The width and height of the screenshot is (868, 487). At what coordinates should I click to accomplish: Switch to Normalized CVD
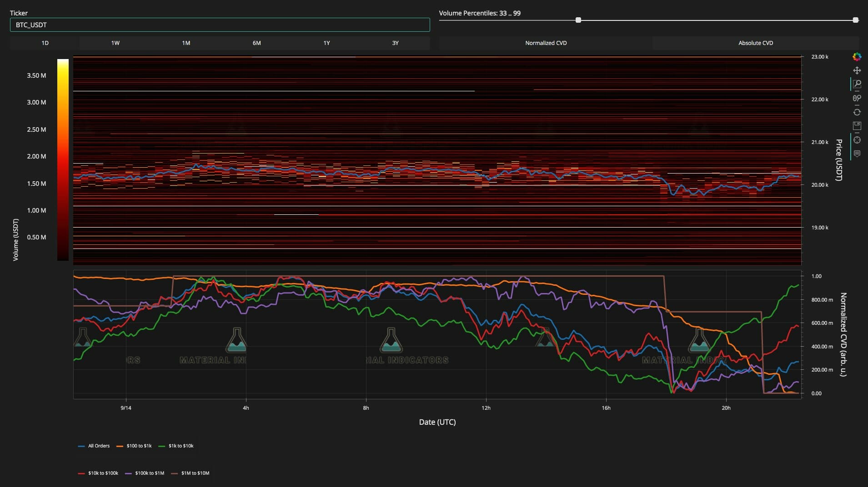(546, 43)
